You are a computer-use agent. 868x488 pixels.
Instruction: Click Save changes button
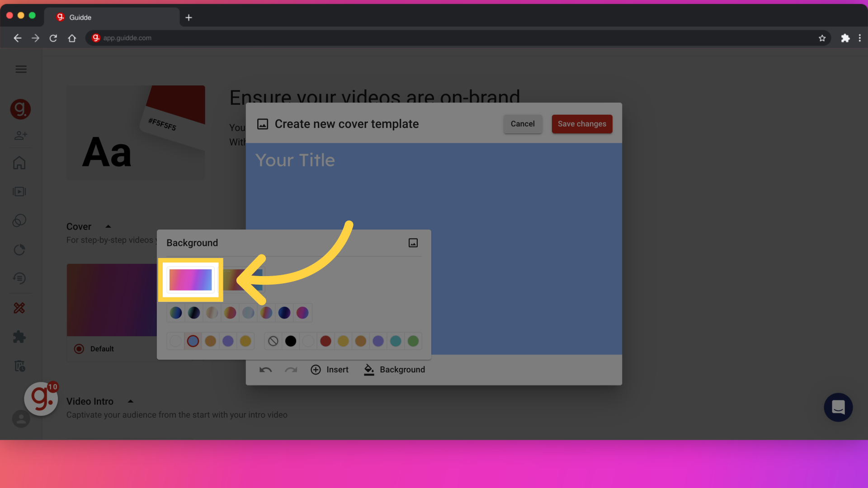tap(582, 123)
